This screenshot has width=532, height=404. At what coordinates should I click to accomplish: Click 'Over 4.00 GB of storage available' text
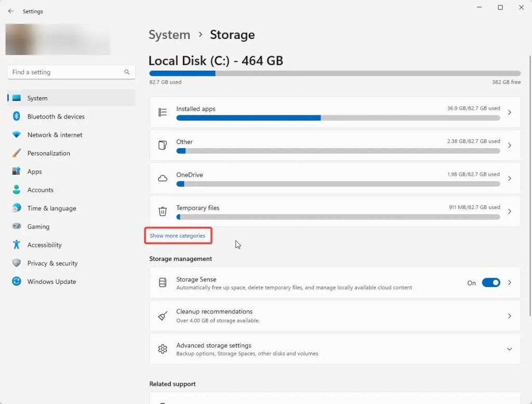[x=218, y=320]
